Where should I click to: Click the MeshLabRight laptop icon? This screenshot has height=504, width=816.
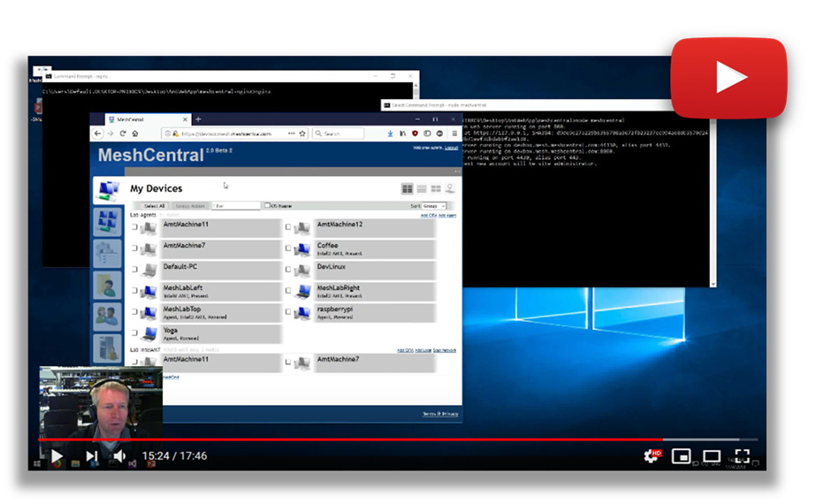click(303, 292)
